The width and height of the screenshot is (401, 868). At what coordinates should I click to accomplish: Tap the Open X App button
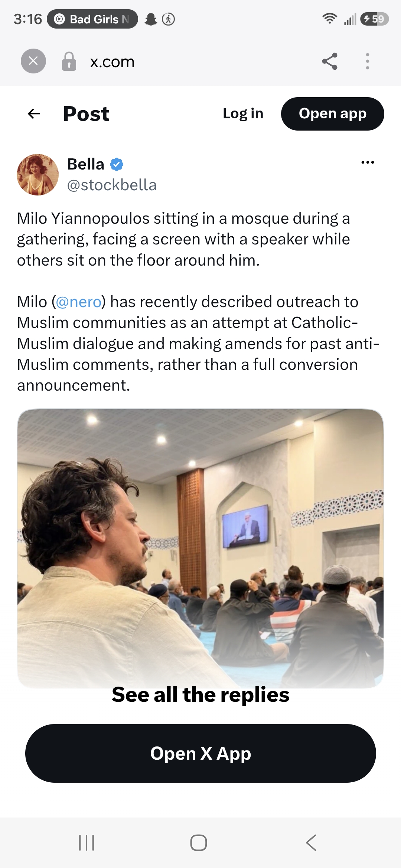click(200, 753)
